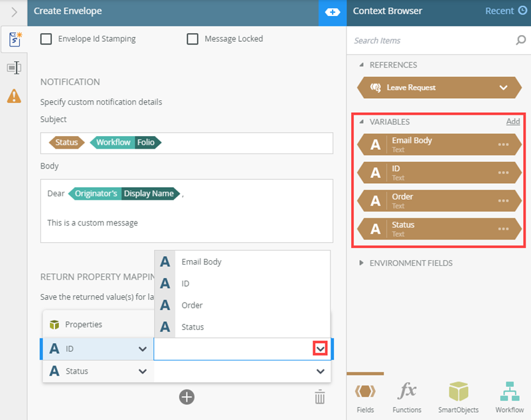Enable Envelope Id Stamping checkbox
This screenshot has height=420, width=531.
pyautogui.click(x=46, y=39)
